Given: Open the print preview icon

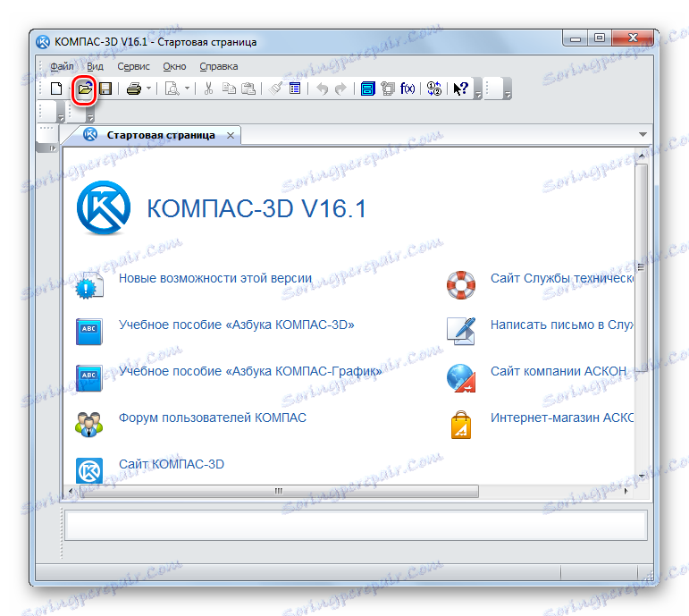Looking at the screenshot, I should click(172, 89).
